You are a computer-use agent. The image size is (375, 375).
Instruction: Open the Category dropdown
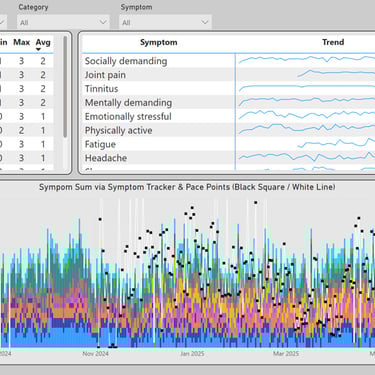[x=63, y=22]
